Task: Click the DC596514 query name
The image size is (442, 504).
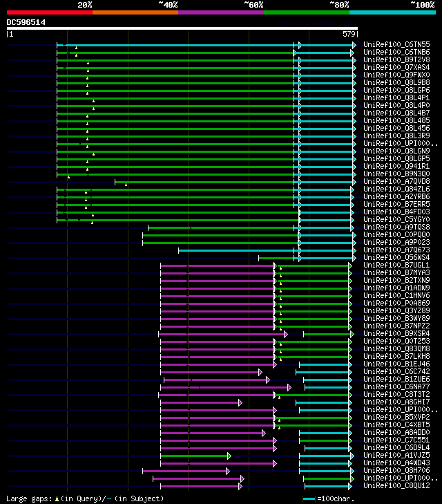Action: [26, 23]
